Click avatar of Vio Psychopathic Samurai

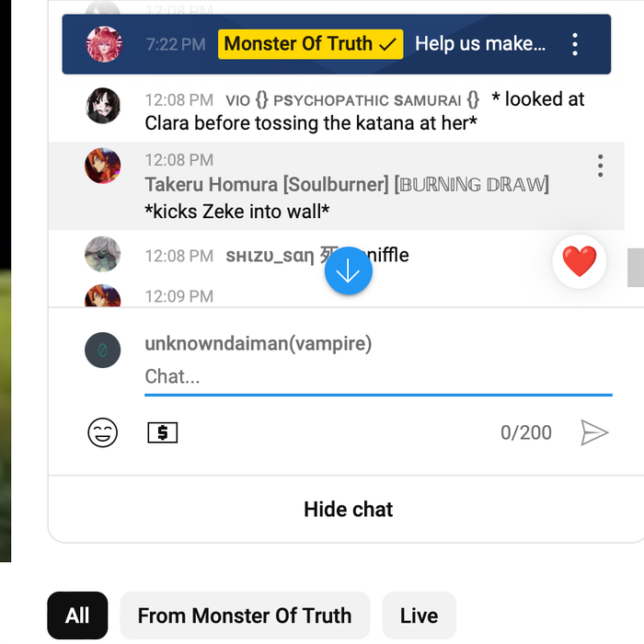102,106
